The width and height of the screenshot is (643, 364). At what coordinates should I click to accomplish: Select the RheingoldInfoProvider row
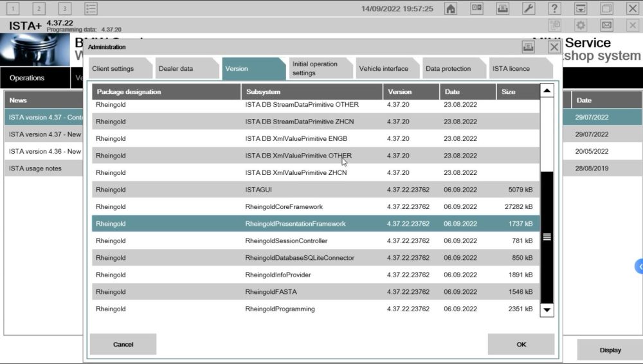tap(315, 275)
